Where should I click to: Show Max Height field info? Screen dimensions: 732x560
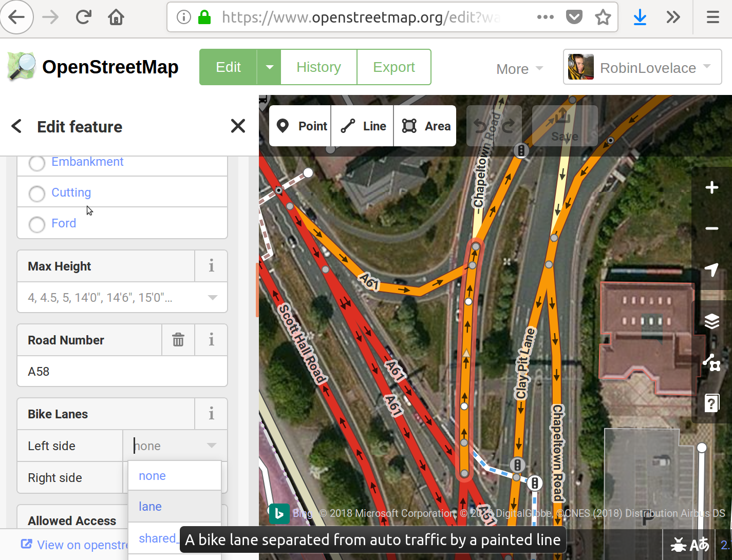tap(211, 266)
